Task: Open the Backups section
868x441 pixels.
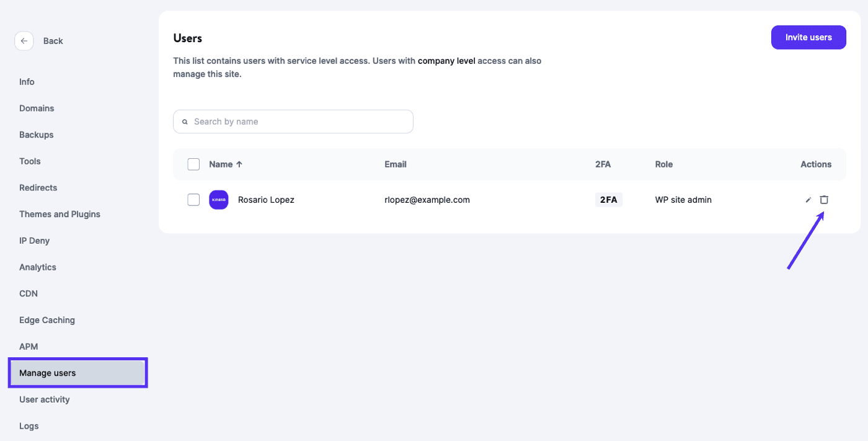Action: coord(35,135)
